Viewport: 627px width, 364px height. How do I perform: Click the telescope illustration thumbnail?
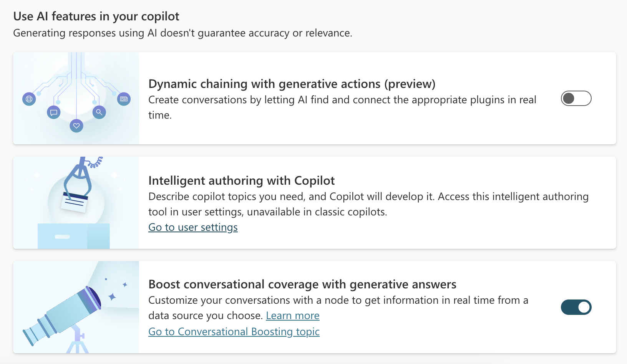tap(76, 307)
